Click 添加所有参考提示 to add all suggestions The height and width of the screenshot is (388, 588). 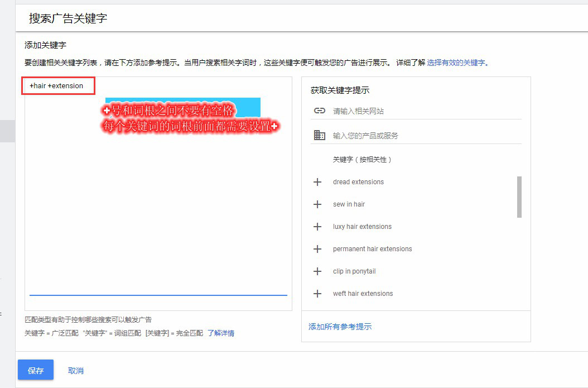(x=340, y=327)
